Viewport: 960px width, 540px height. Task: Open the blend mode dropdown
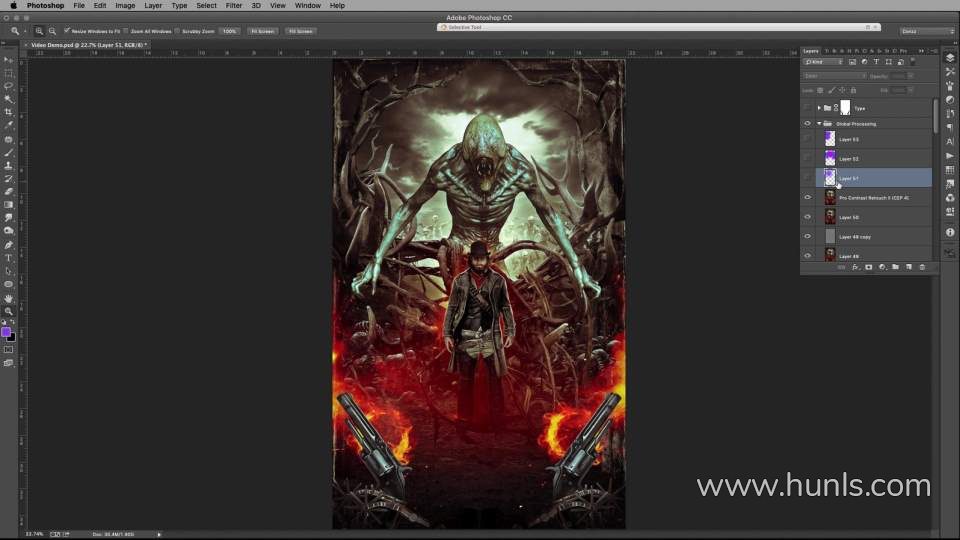pos(834,76)
